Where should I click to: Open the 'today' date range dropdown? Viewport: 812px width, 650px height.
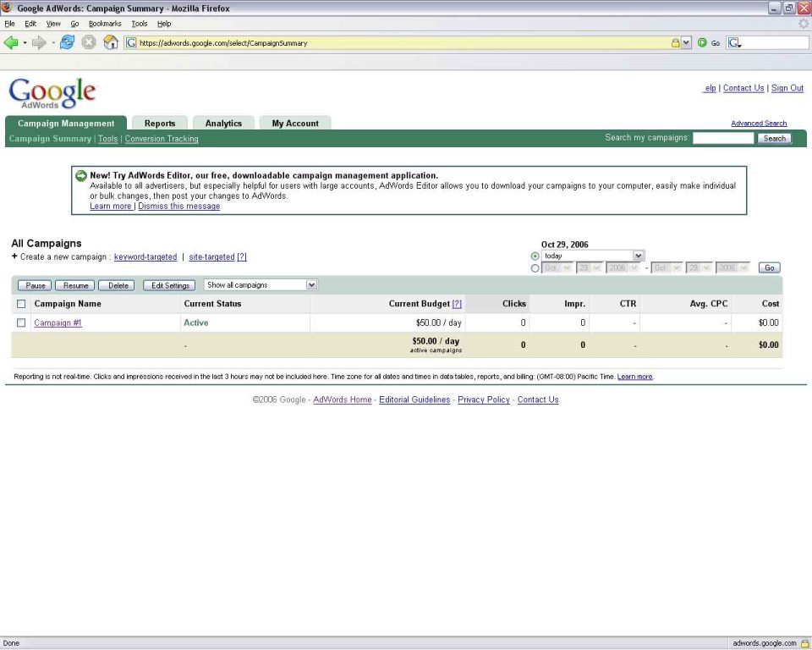click(x=592, y=256)
